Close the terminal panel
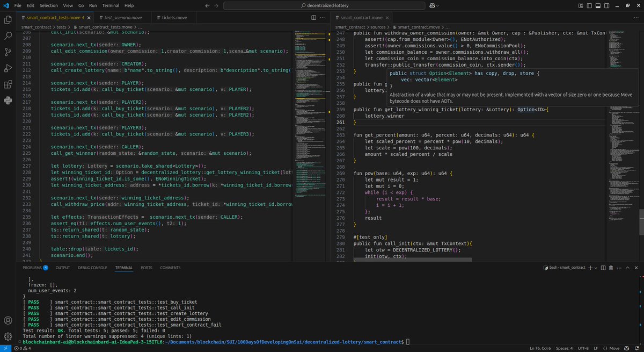 638,267
